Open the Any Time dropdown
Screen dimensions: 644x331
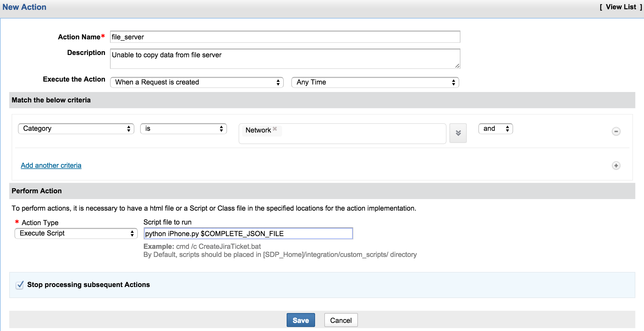click(375, 82)
